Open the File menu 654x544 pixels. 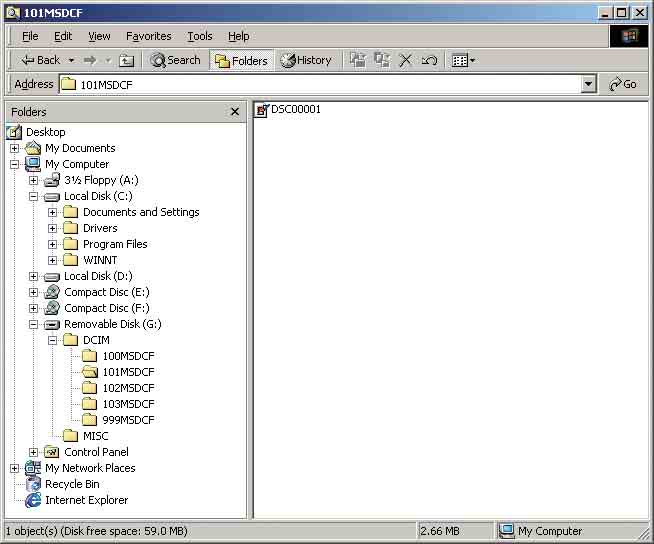point(30,36)
